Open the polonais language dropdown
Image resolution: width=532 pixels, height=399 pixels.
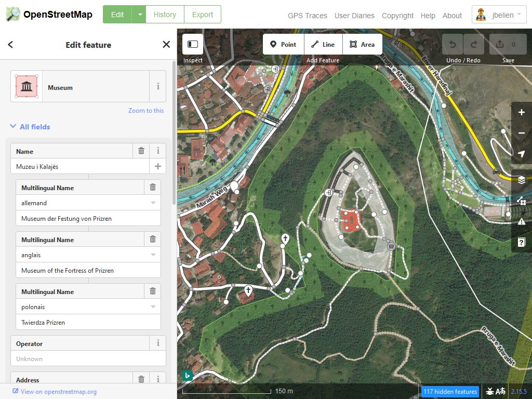[153, 307]
